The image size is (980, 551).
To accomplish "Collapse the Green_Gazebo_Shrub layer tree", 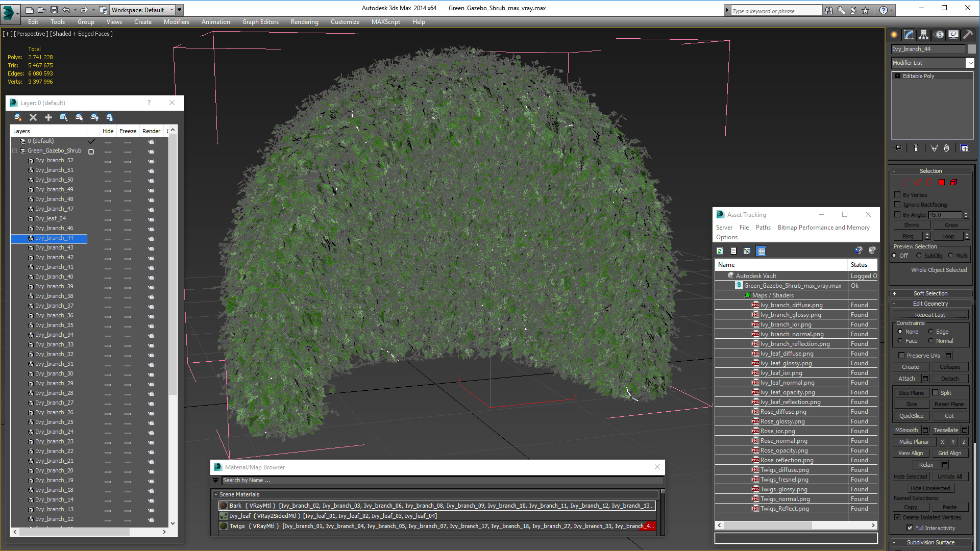I will coord(15,151).
